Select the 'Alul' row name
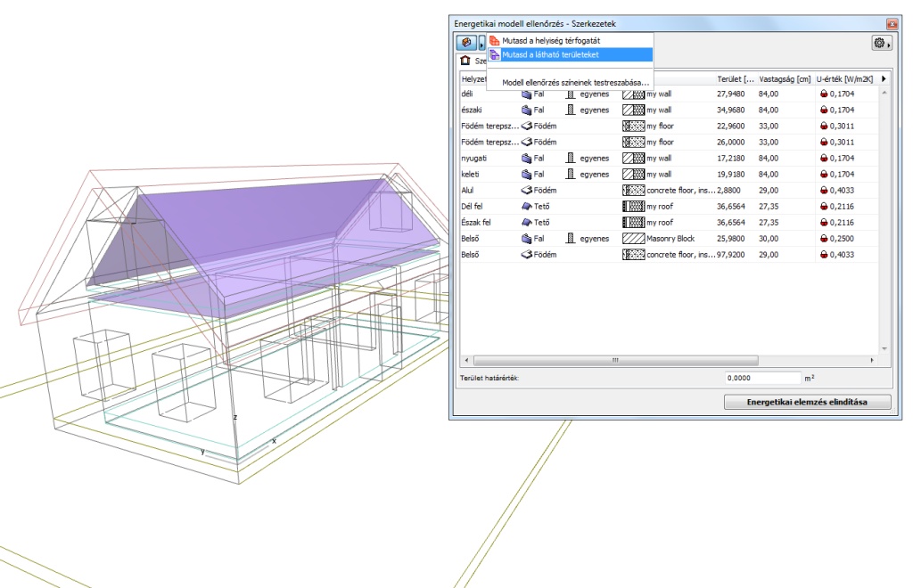The image size is (913, 588). [x=467, y=190]
